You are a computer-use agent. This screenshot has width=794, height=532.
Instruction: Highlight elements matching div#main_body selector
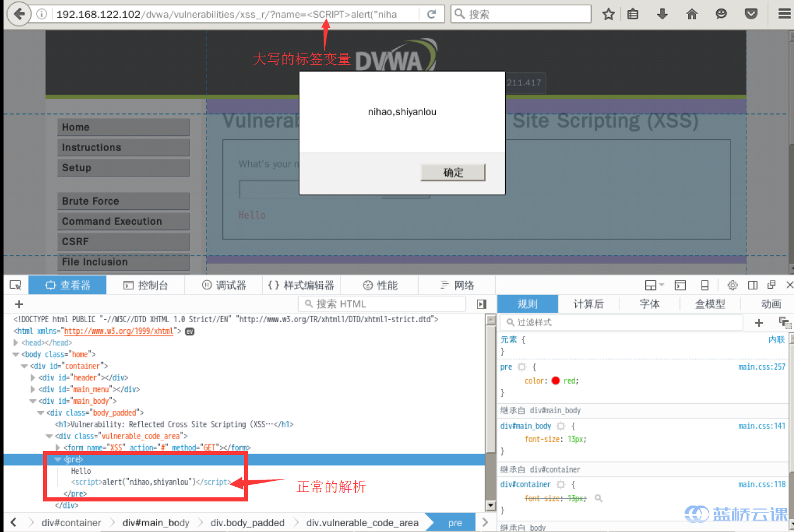click(561, 426)
